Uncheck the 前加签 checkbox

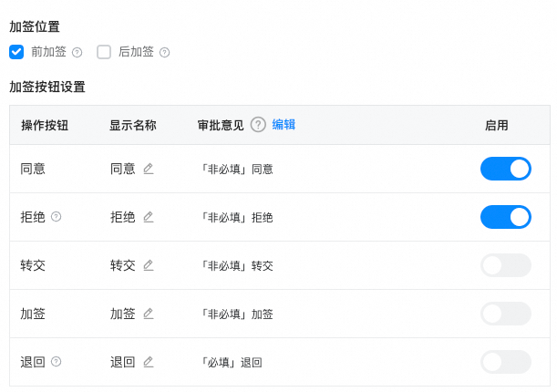click(x=16, y=52)
